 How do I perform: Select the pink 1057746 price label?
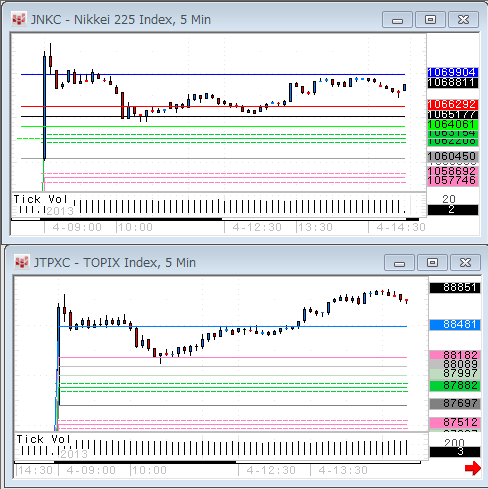[x=453, y=181]
